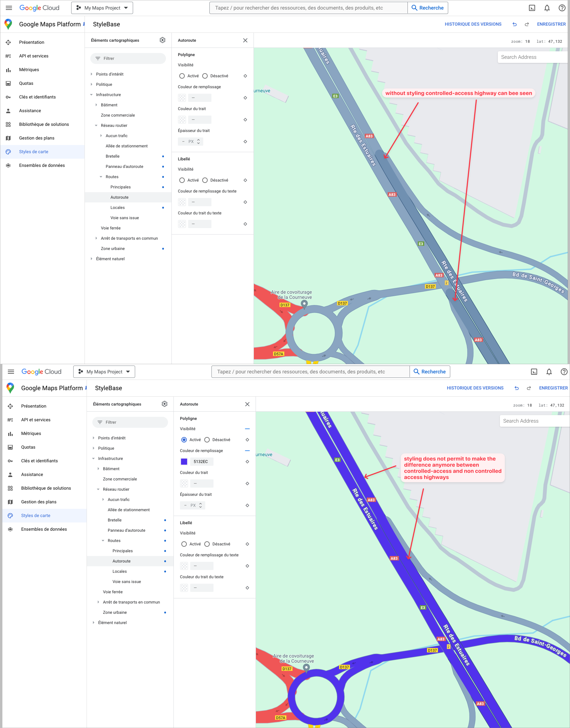Open the My Maps Project dropdown in upper header
The image size is (570, 728).
[x=102, y=8]
